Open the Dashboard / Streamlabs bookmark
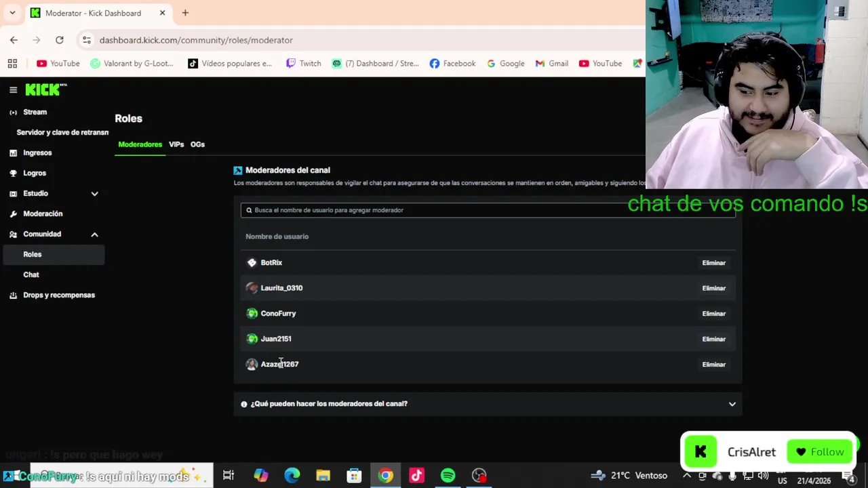This screenshot has height=488, width=868. pyautogui.click(x=375, y=63)
